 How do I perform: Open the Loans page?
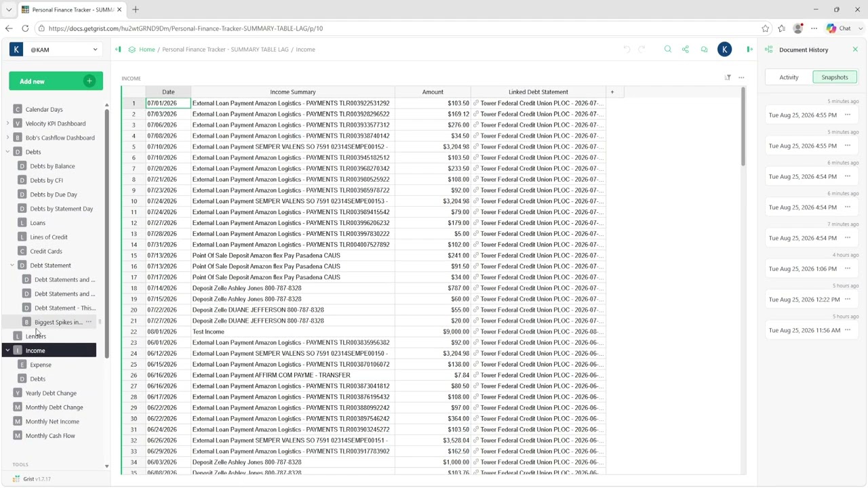point(37,223)
